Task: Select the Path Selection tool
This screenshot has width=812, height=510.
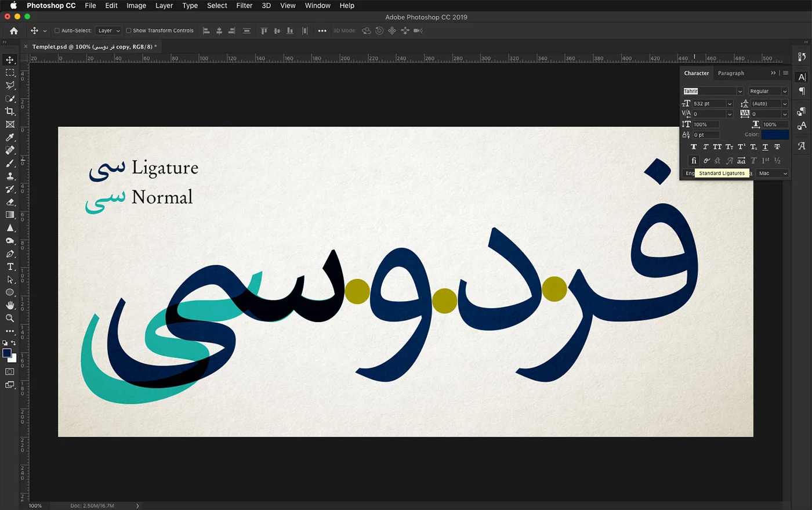Action: click(10, 279)
